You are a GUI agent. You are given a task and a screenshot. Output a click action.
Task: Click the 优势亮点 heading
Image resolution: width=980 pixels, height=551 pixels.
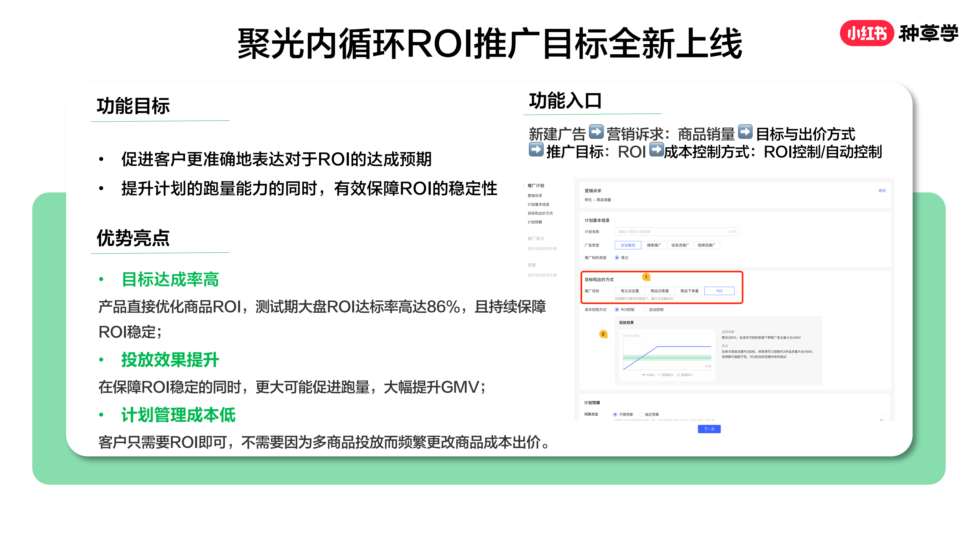(133, 238)
